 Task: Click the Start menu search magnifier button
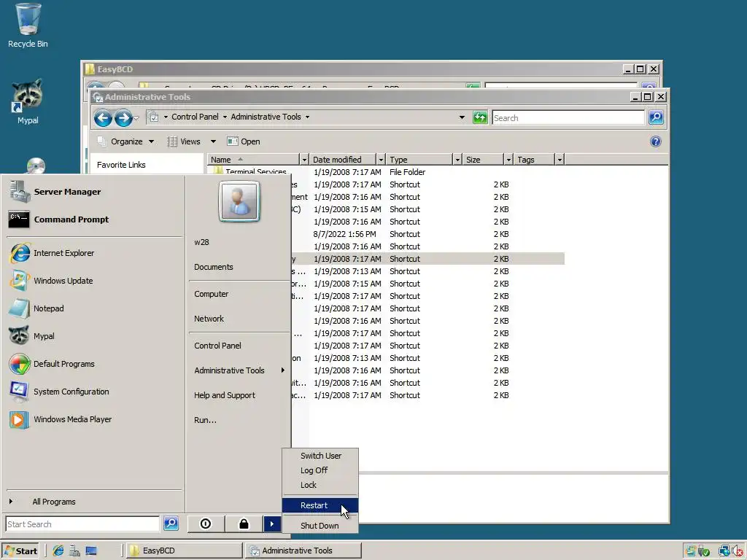click(171, 524)
